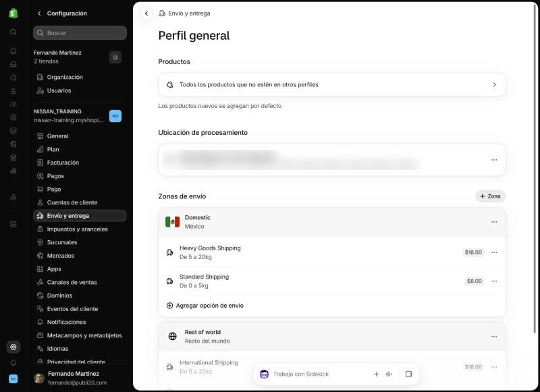
Task: Open Products tag icon in rail
Action: 13,78
